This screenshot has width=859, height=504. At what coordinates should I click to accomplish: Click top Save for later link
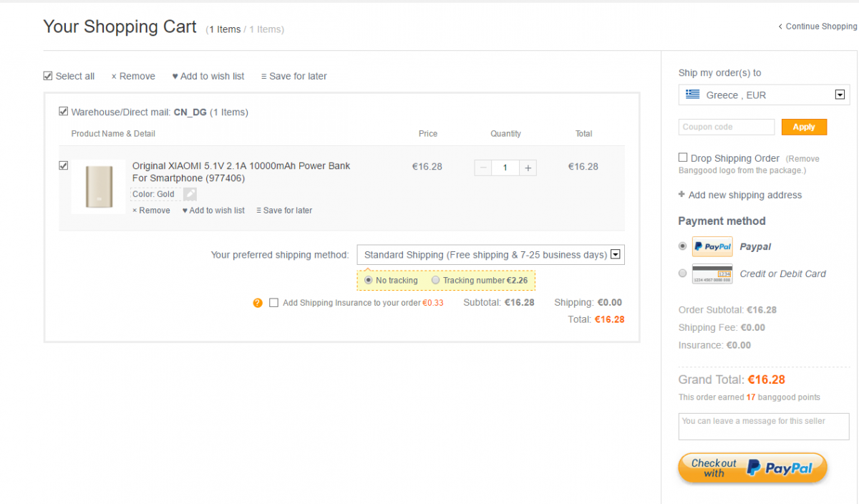click(x=294, y=76)
